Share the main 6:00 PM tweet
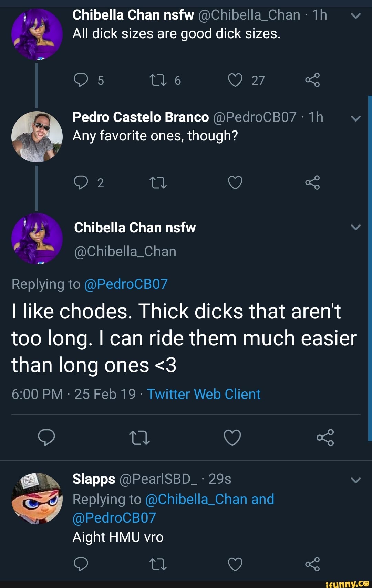 pyautogui.click(x=325, y=438)
